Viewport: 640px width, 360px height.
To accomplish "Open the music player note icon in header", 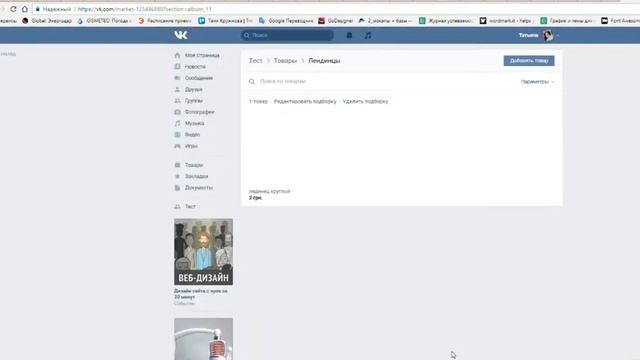I will coord(368,36).
